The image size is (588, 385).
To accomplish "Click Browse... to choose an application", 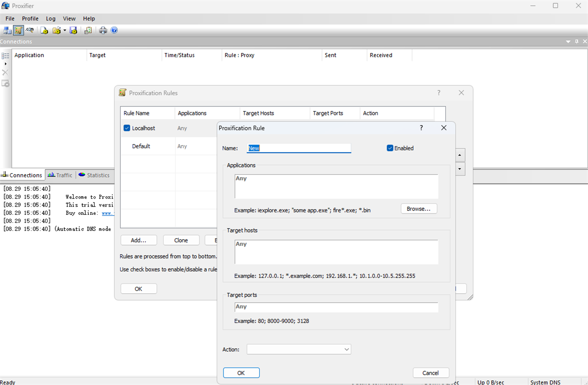I will coord(418,209).
